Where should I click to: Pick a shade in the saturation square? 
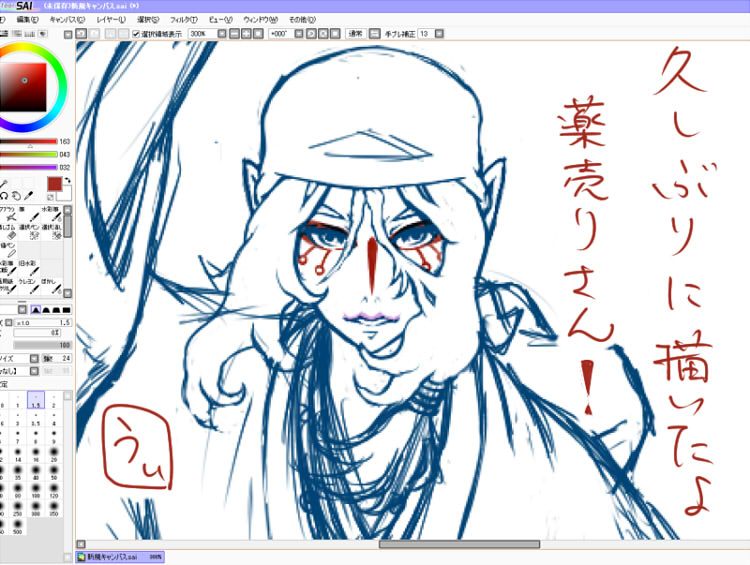pyautogui.click(x=23, y=88)
